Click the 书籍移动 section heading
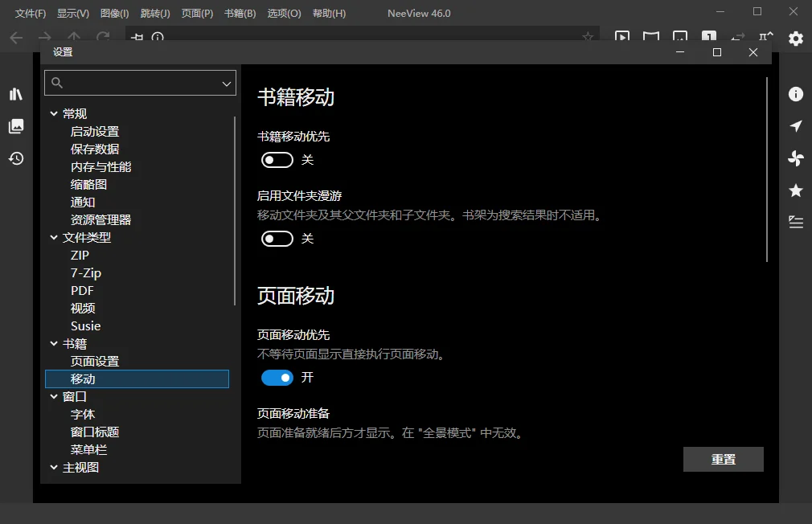 coord(296,97)
